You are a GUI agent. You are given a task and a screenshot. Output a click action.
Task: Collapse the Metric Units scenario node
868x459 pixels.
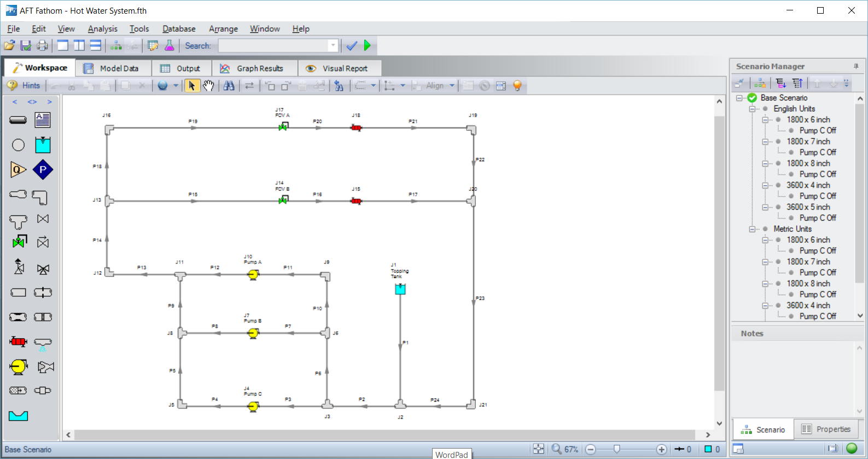click(x=753, y=229)
